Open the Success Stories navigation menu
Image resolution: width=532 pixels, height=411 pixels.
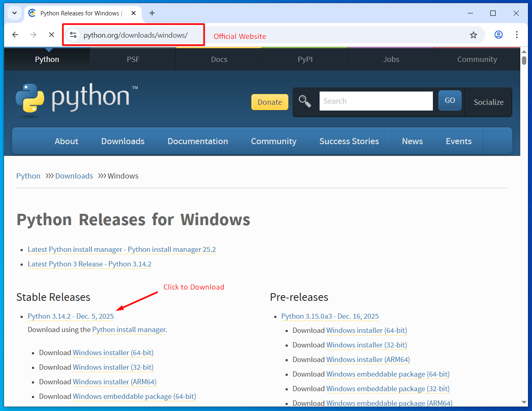(349, 141)
